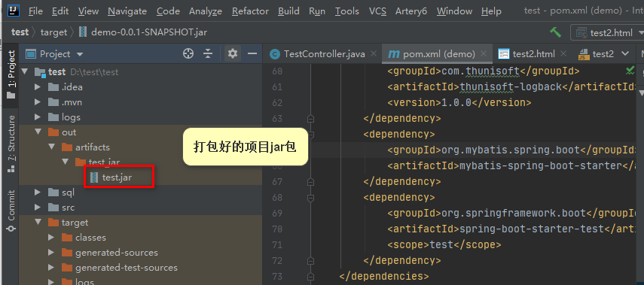Open Project panel settings gear
Viewport: 644px width, 285px height.
click(x=233, y=53)
